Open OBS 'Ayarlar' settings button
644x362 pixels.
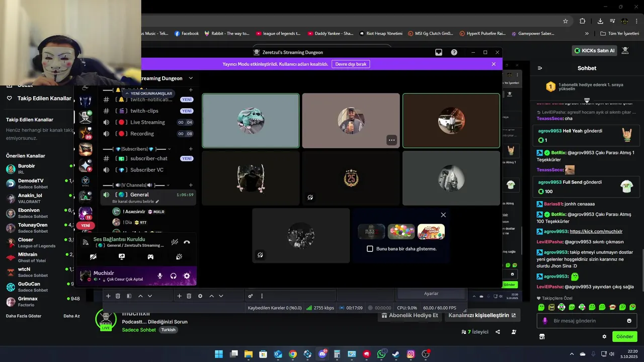pyautogui.click(x=431, y=294)
